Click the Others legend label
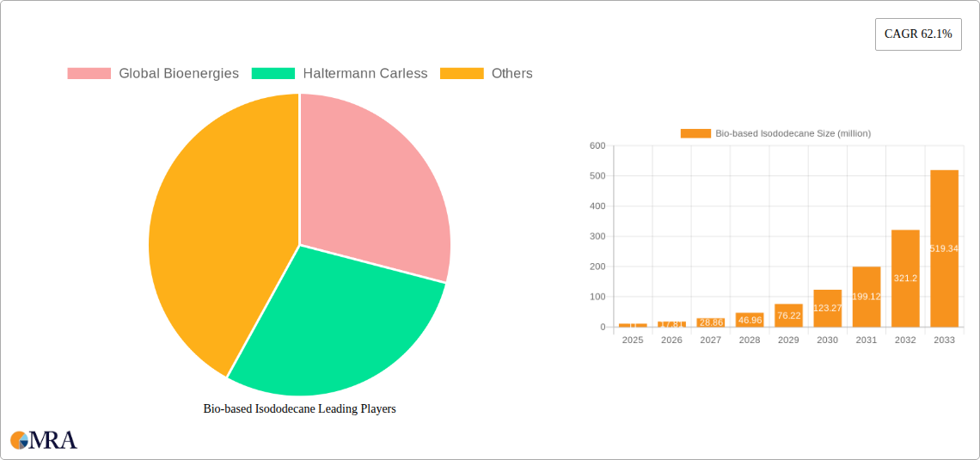Viewport: 980px width, 460px height. [x=511, y=73]
